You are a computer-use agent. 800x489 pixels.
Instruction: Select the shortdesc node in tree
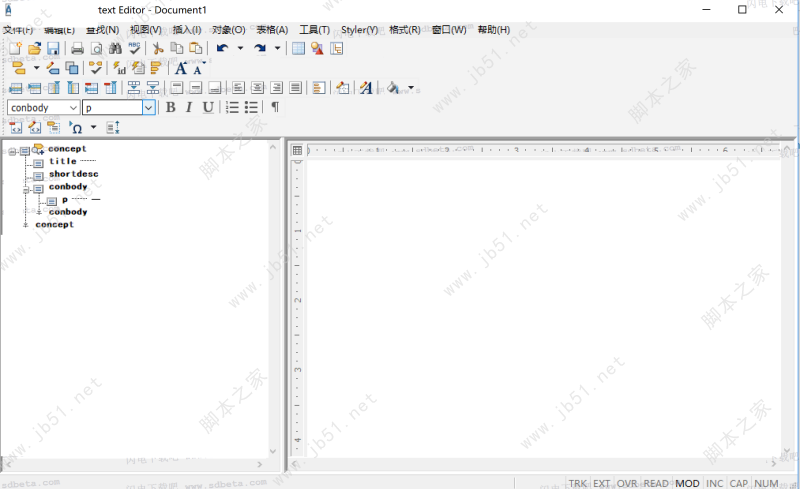[x=73, y=174]
